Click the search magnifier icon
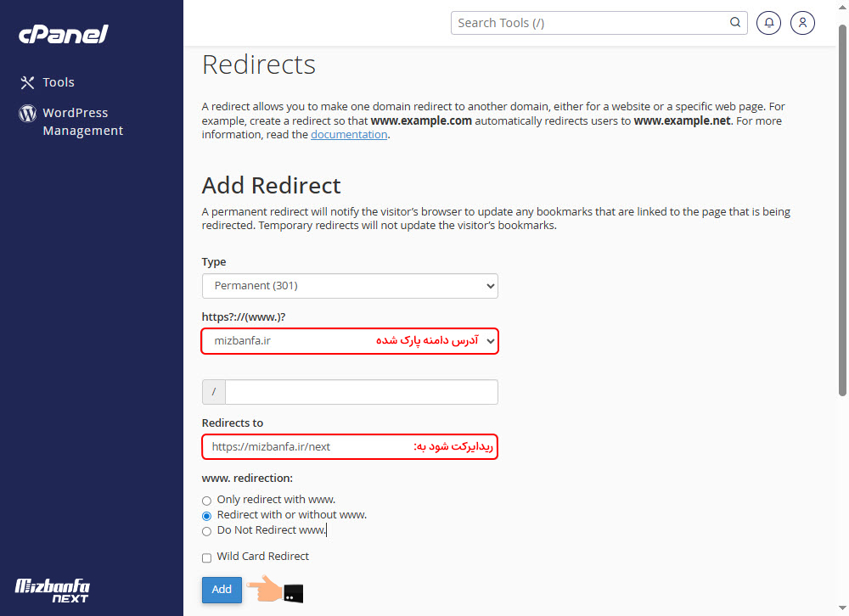This screenshot has height=616, width=849. [x=735, y=23]
